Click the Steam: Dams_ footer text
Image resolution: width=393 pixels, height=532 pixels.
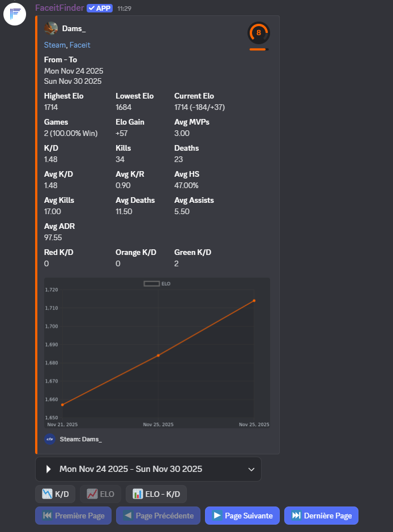pyautogui.click(x=81, y=439)
